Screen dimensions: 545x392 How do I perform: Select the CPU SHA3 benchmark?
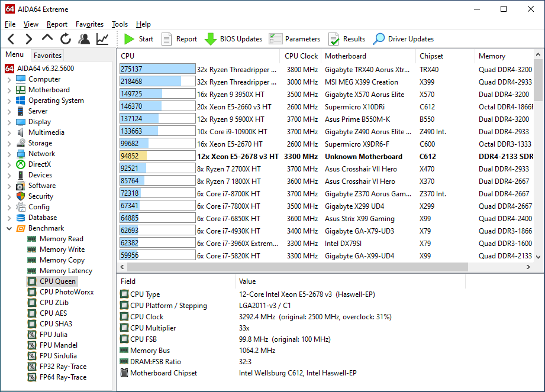(x=56, y=324)
